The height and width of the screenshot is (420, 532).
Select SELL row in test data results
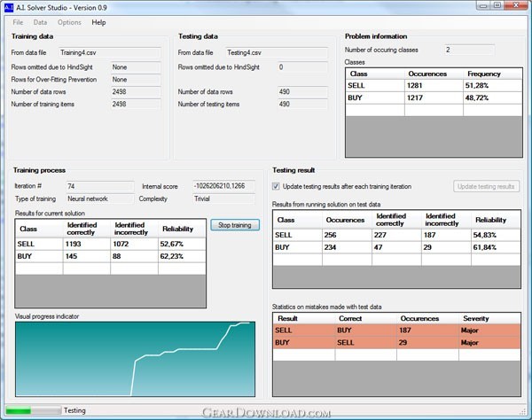pyautogui.click(x=396, y=235)
